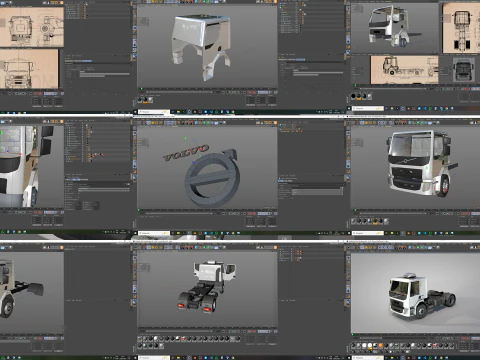
Task: Select the last material sphere in the four-view cab window
Action: (x=369, y=96)
